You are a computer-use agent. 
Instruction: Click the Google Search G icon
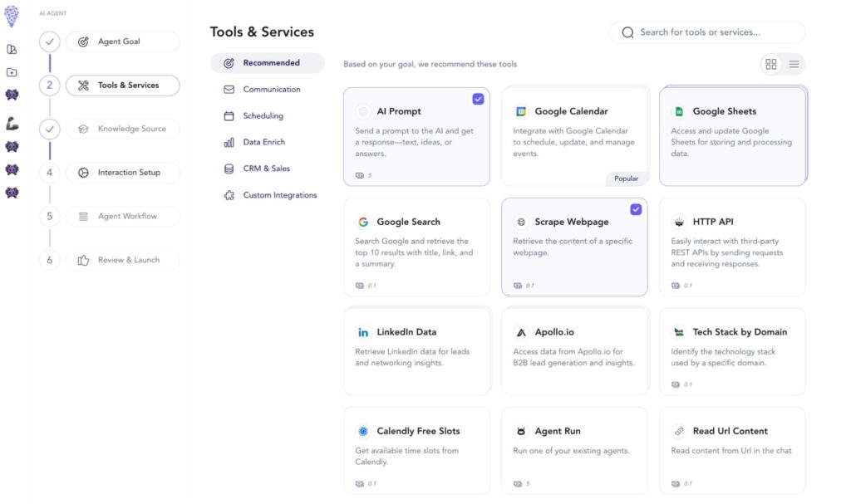click(363, 222)
